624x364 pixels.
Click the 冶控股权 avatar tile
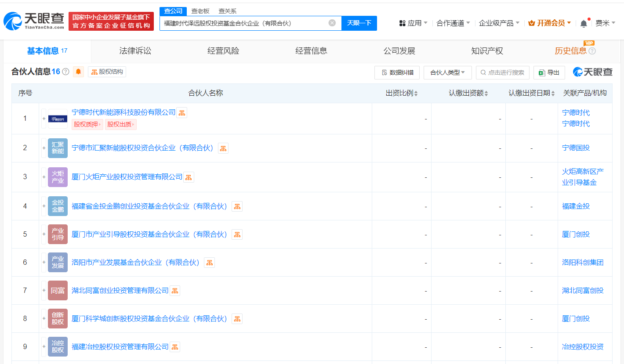pyautogui.click(x=58, y=346)
